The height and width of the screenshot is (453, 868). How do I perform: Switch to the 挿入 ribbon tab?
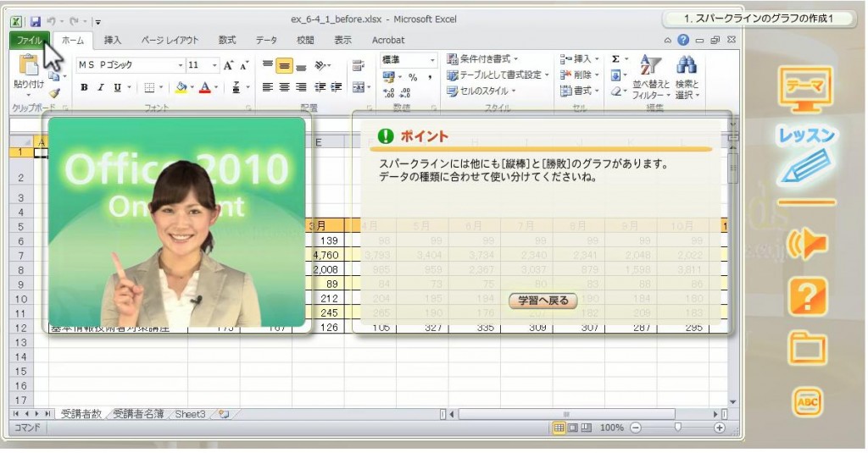point(113,41)
